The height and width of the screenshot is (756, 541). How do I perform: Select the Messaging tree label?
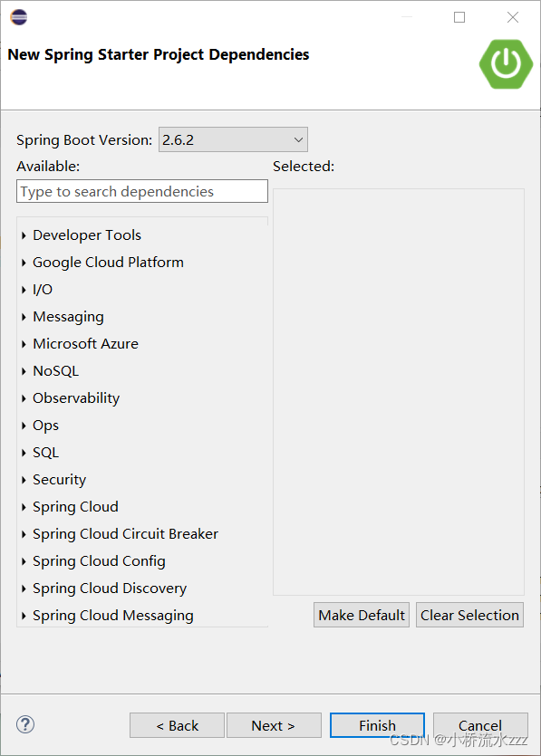(x=68, y=317)
